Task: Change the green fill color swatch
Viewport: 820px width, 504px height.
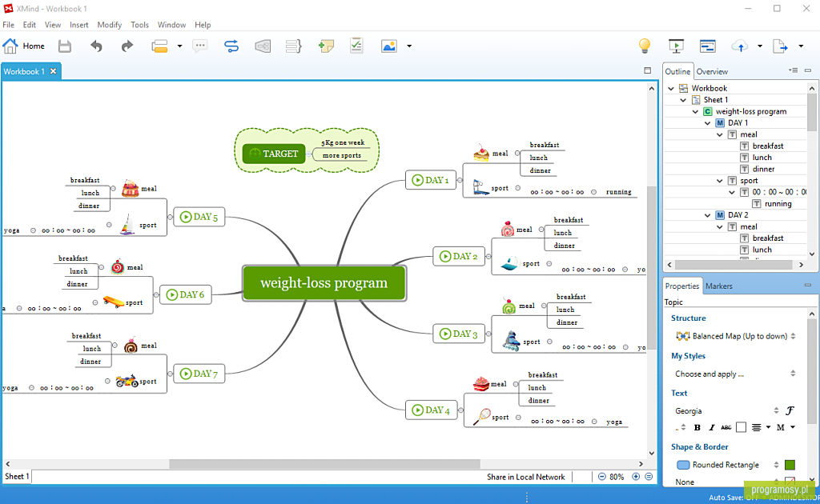Action: pyautogui.click(x=790, y=464)
